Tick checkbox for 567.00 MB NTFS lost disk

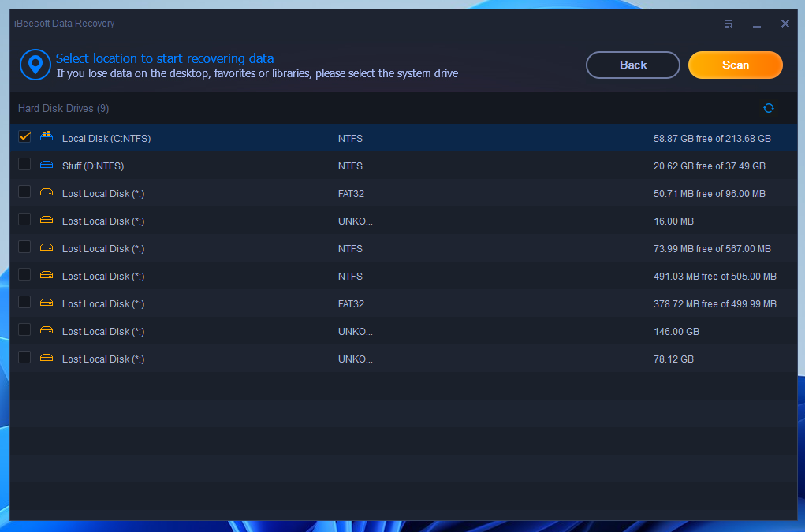tap(24, 247)
